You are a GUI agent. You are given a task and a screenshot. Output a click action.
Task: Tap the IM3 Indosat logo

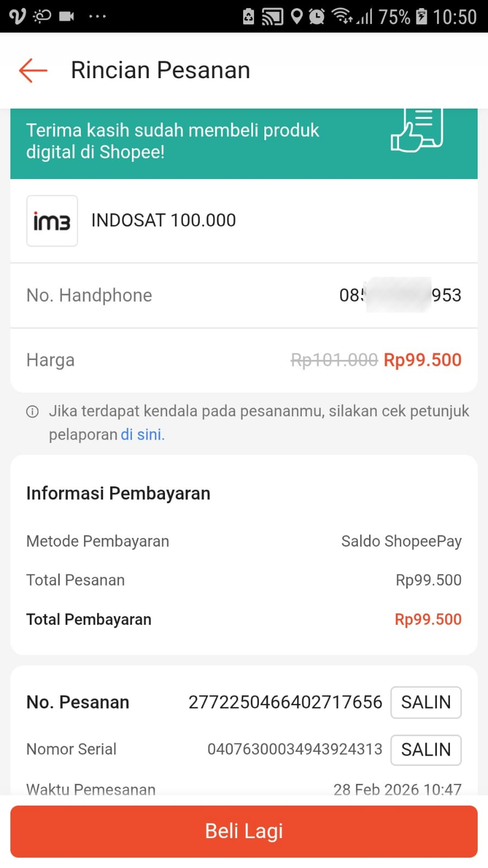(x=52, y=221)
